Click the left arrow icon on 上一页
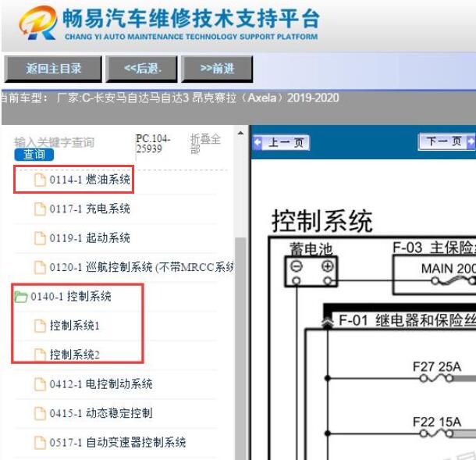The image size is (476, 460). pos(258,142)
